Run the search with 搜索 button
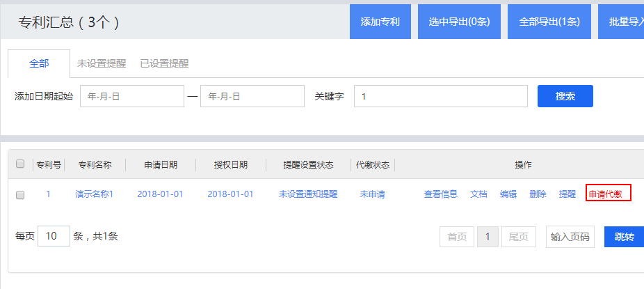Viewport: 644px width, 289px height. 565,96
